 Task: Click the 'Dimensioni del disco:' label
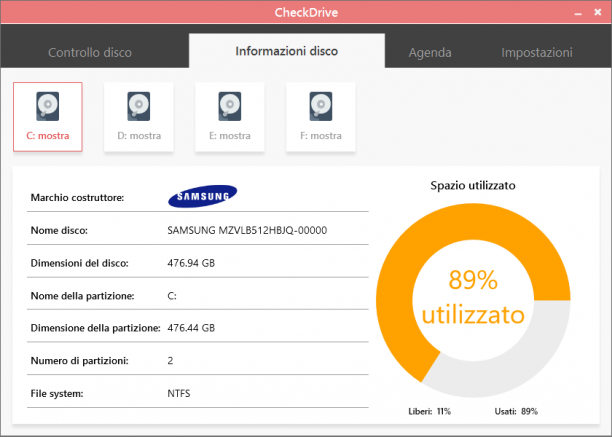pos(80,263)
